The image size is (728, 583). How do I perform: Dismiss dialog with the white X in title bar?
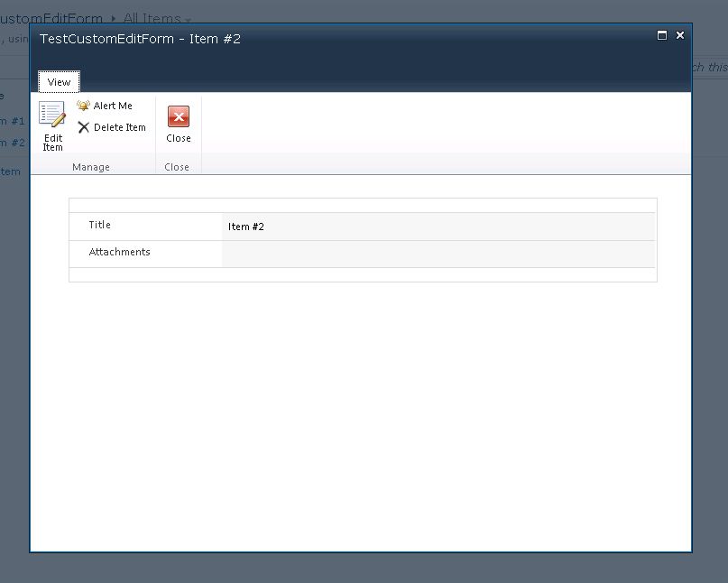pos(680,35)
